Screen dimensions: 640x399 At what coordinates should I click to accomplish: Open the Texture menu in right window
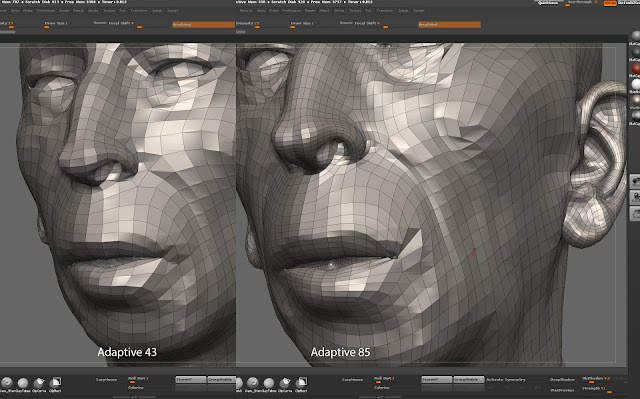coord(355,11)
